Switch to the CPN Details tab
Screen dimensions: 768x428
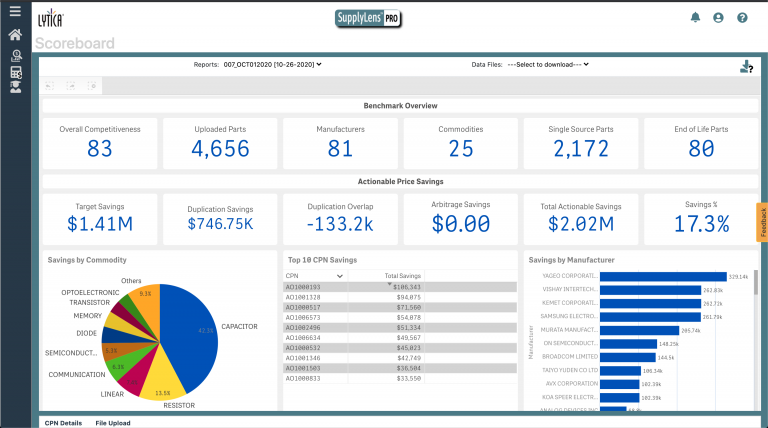tap(63, 423)
